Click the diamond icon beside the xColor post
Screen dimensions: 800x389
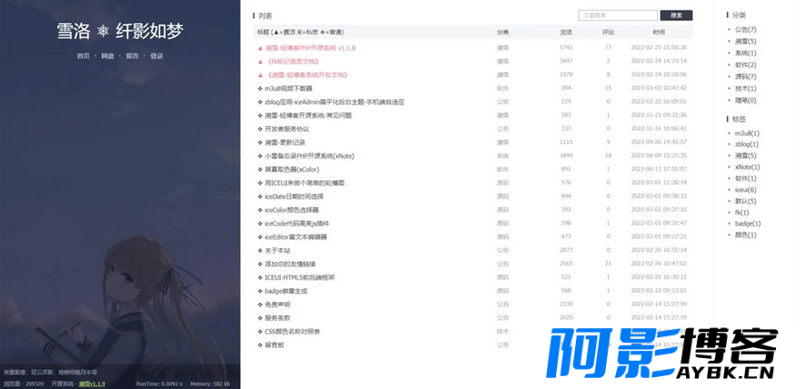(x=260, y=169)
